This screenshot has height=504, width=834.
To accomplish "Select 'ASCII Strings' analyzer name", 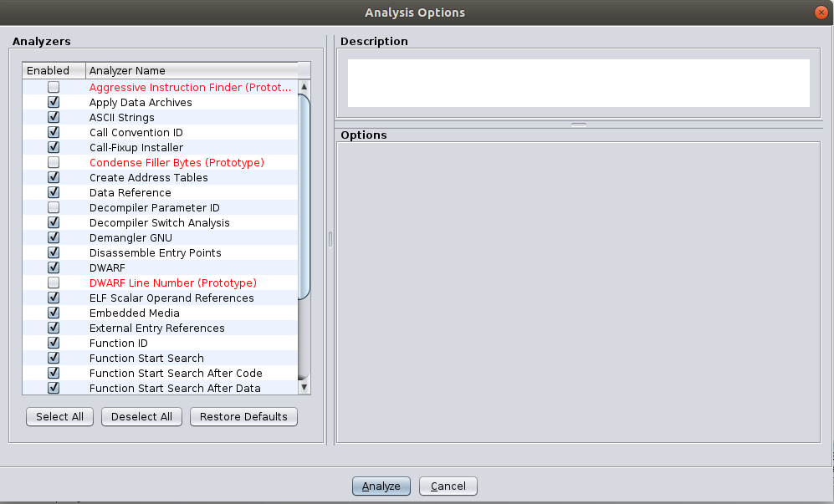I will coord(122,118).
